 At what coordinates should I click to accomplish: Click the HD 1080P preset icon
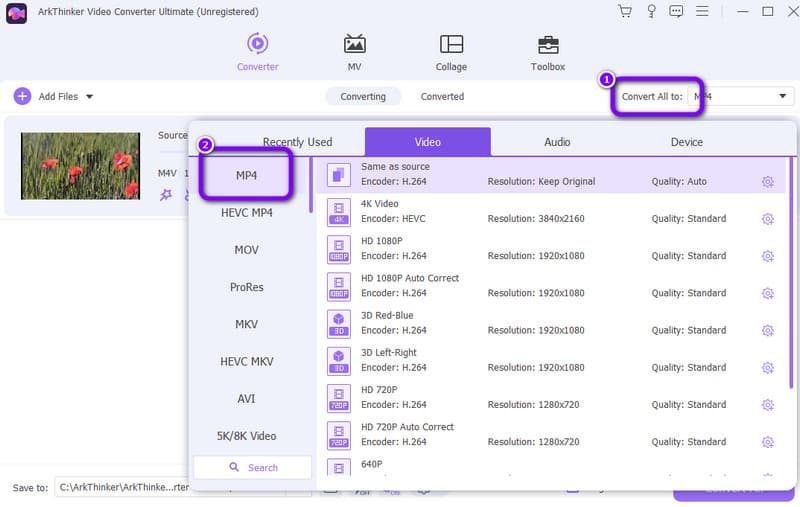pyautogui.click(x=339, y=249)
